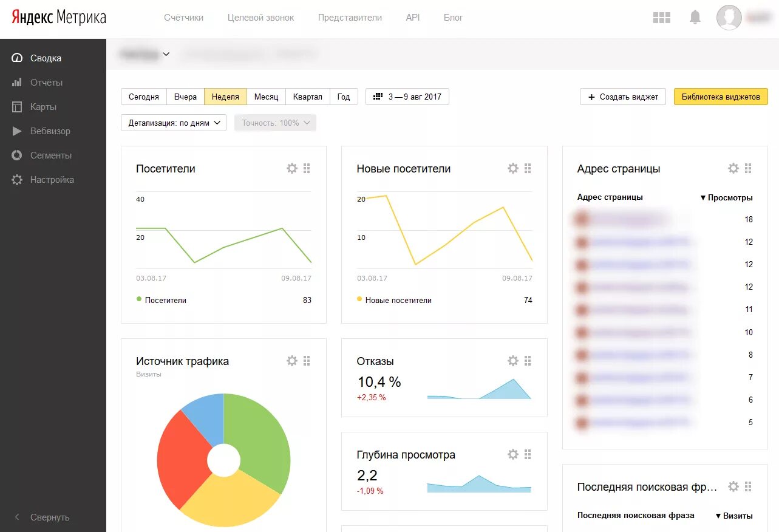This screenshot has height=532, width=779.
Task: Select the Месяц period
Action: point(266,97)
